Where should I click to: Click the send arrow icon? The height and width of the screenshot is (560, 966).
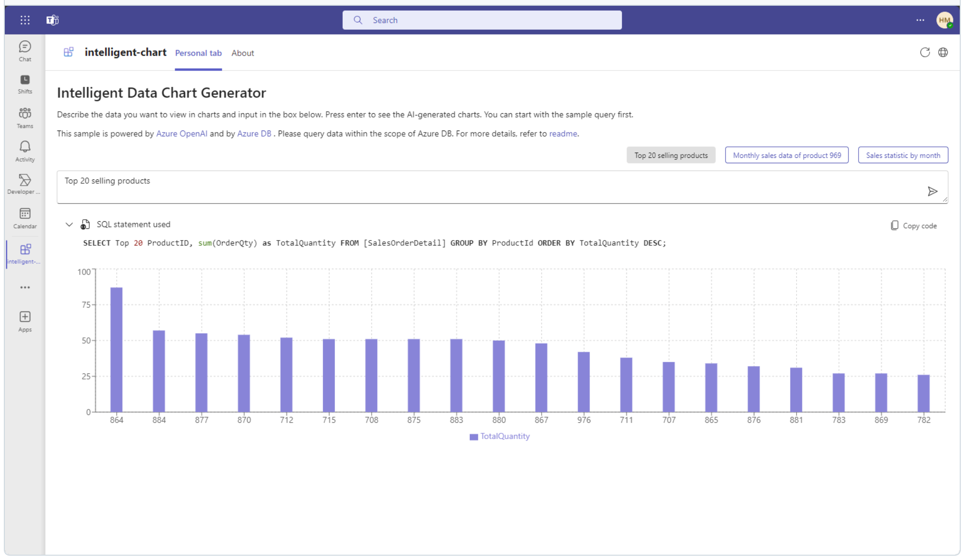tap(932, 191)
